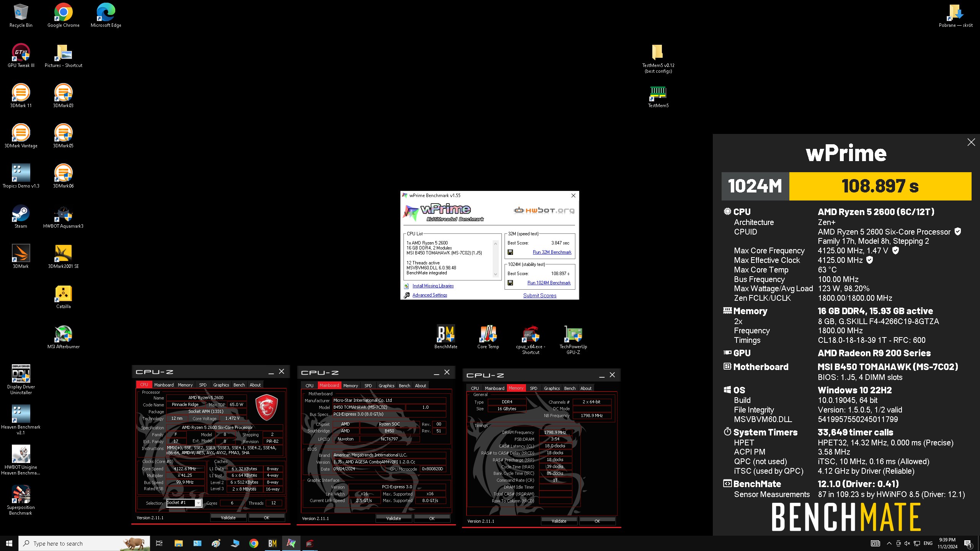Switch to CPU tab in Memory CPU-Z window
This screenshot has height=551, width=980.
[x=475, y=388]
